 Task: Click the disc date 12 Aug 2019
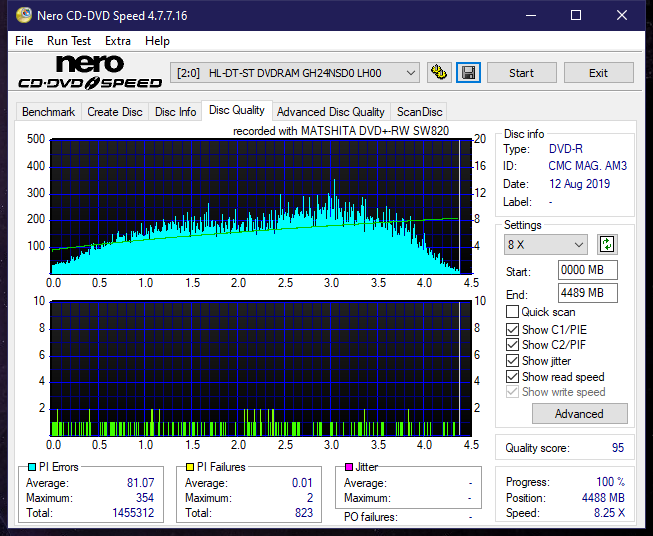point(579,184)
